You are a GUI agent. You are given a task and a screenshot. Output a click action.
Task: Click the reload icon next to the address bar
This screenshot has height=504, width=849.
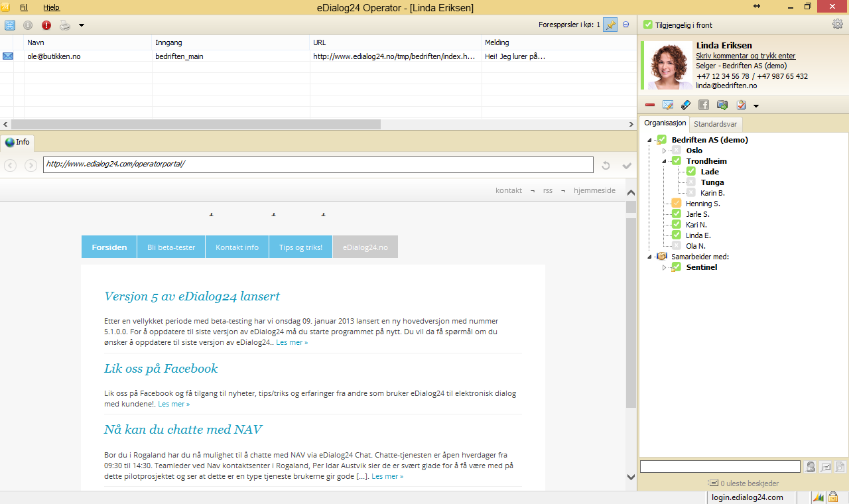tap(606, 165)
